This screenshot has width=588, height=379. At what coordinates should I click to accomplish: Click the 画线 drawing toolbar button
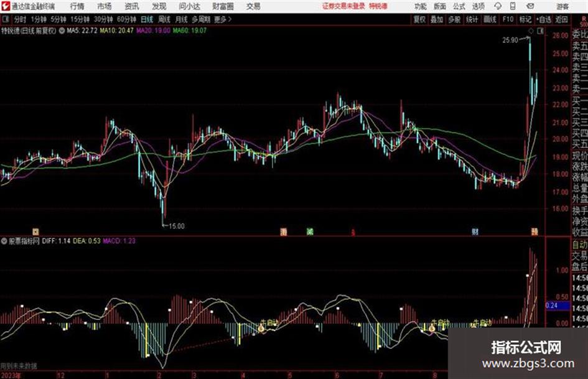point(490,19)
